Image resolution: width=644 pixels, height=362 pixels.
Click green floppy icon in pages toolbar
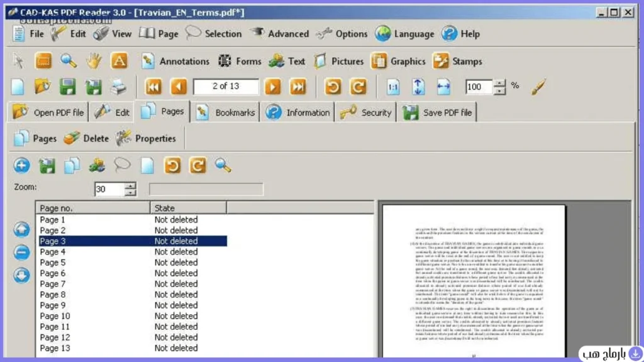(x=47, y=166)
